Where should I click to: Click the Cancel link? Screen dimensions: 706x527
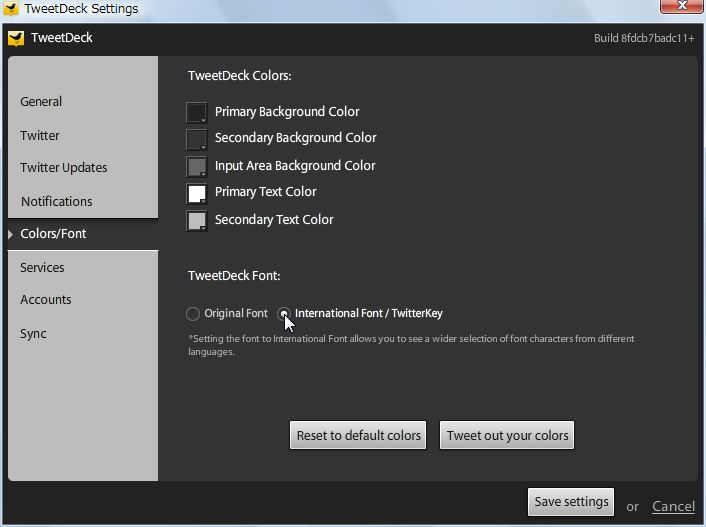click(674, 506)
